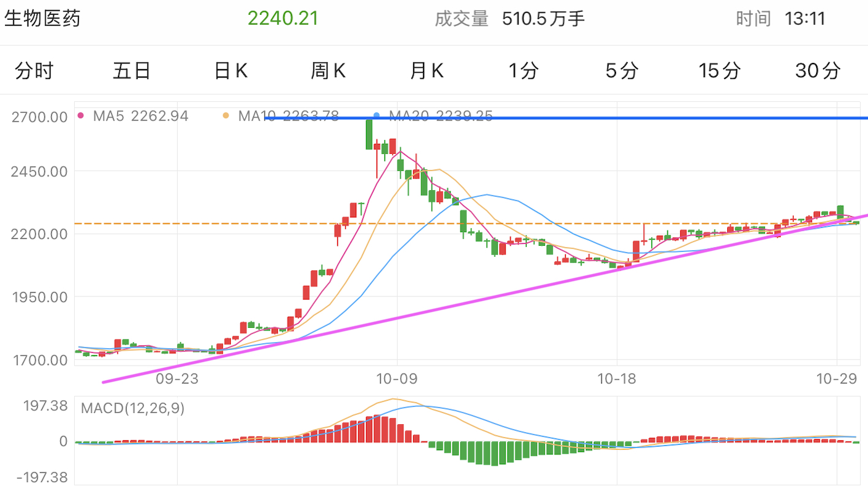This screenshot has width=868, height=489.
Task: Click the volume figure 510.5万手
Action: [543, 19]
